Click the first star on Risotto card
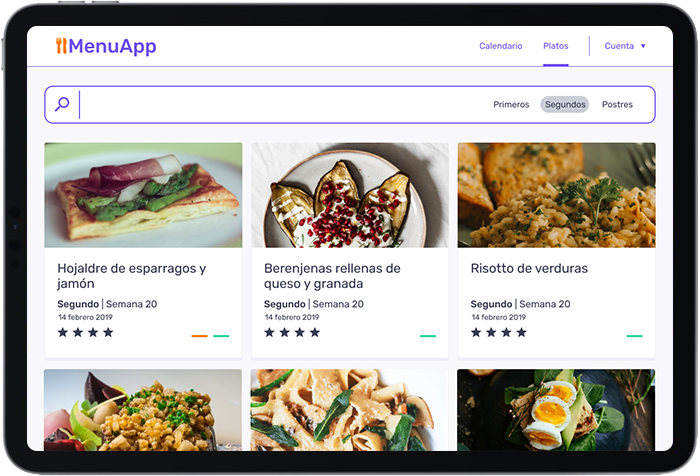The width and height of the screenshot is (700, 476). (x=476, y=332)
